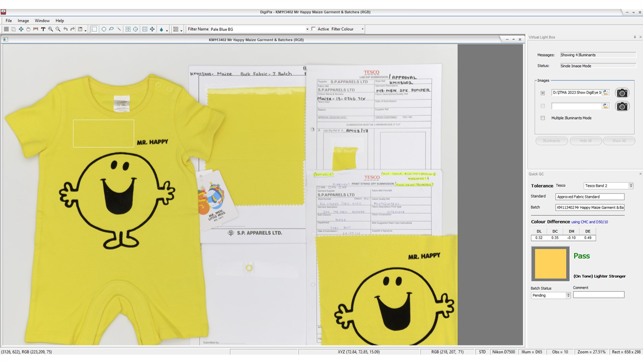
Task: Click the blue list panel toolbar icon
Action: tap(144, 29)
